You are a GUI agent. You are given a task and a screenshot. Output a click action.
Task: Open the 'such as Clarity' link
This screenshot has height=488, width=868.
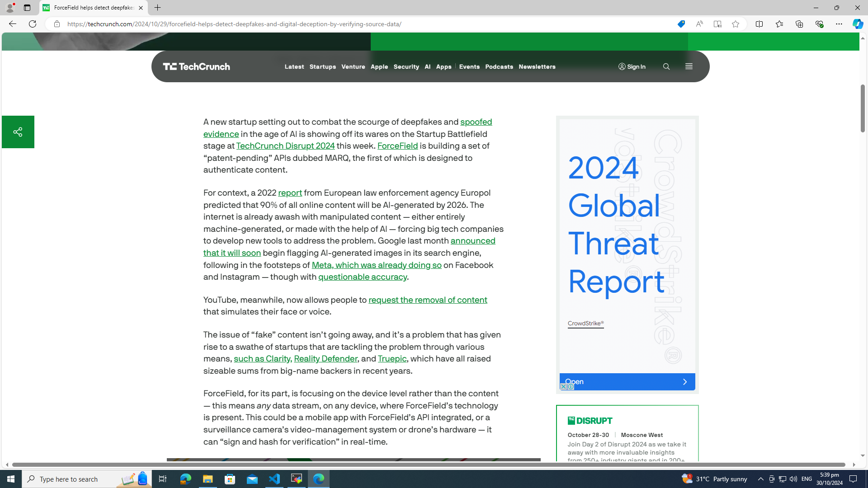[x=262, y=359]
